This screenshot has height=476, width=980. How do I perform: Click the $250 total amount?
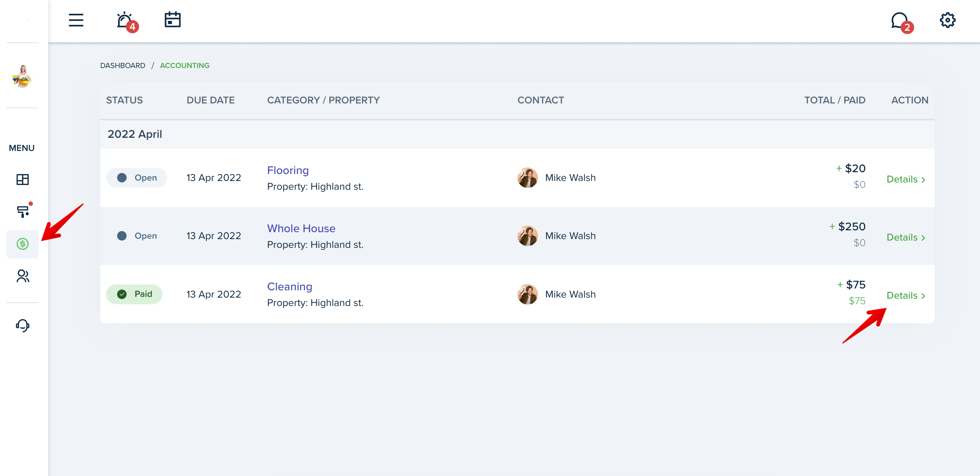click(x=852, y=226)
